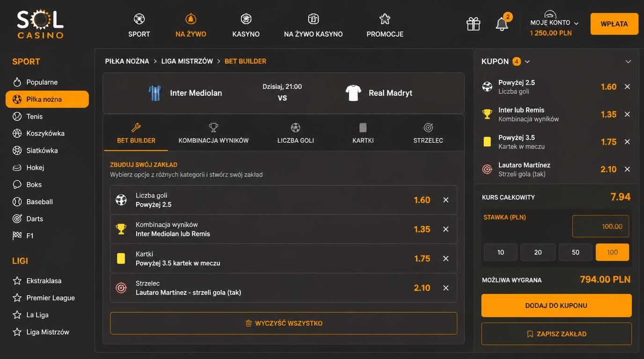
Task: Remove Powyżej 3.5 from the coupon
Action: pyautogui.click(x=627, y=142)
